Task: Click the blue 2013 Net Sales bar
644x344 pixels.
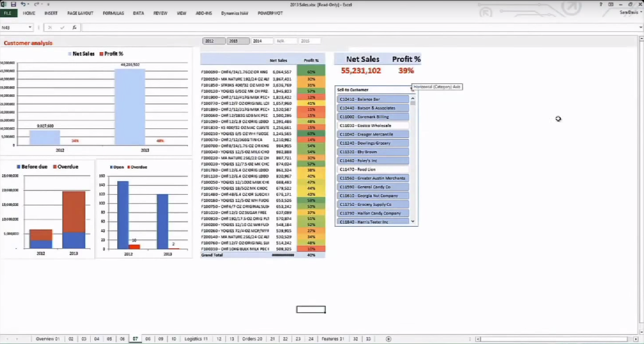Action: pyautogui.click(x=130, y=107)
